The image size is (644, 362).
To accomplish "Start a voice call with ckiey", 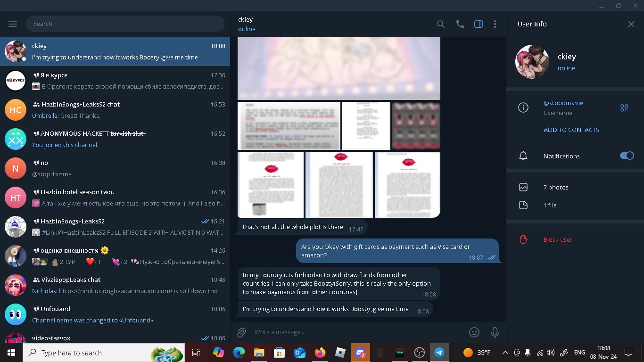I will pos(460,24).
